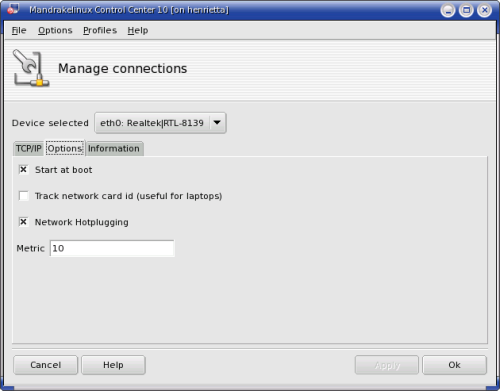Minimize the Control Center window
The image size is (500, 391).
point(448,10)
